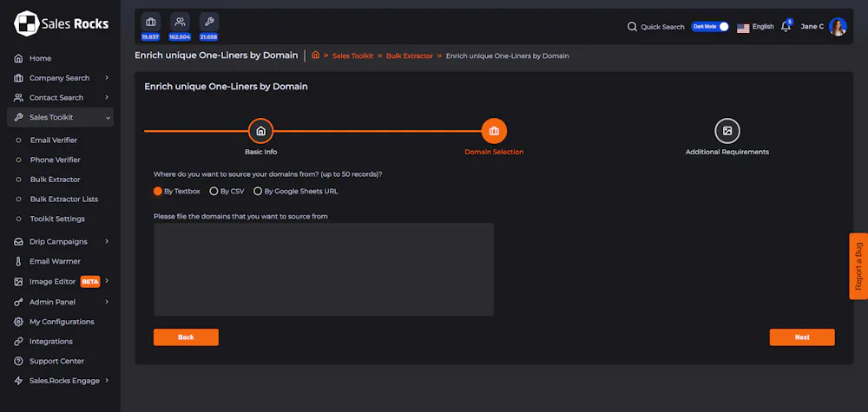
Task: Select By Google Sheets URL option
Action: 258,191
